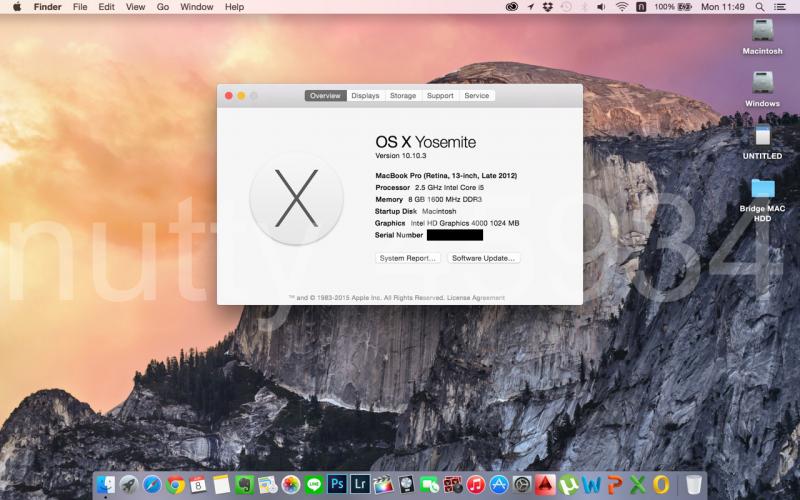The height and width of the screenshot is (500, 800).
Task: Select the Storage tab
Action: coord(403,96)
